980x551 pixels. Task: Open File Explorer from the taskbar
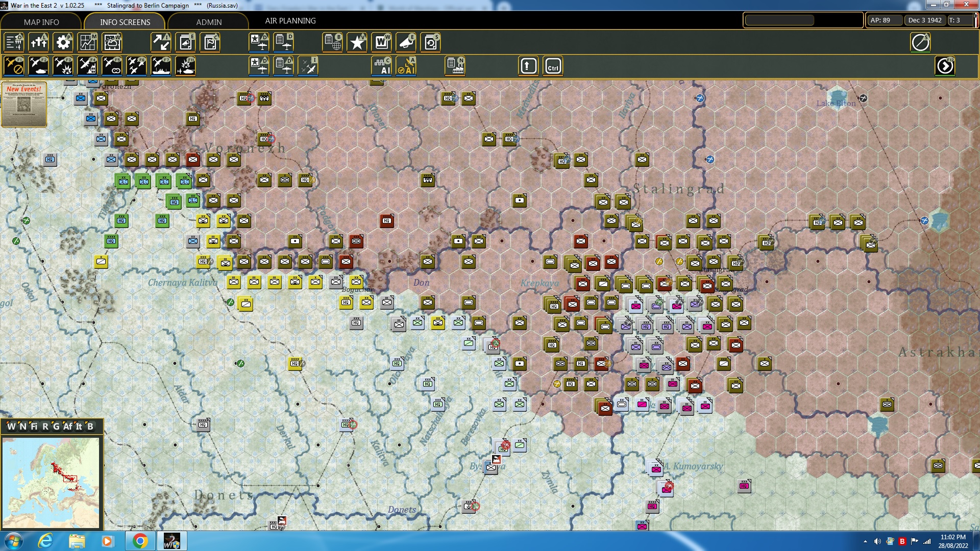[x=77, y=541]
